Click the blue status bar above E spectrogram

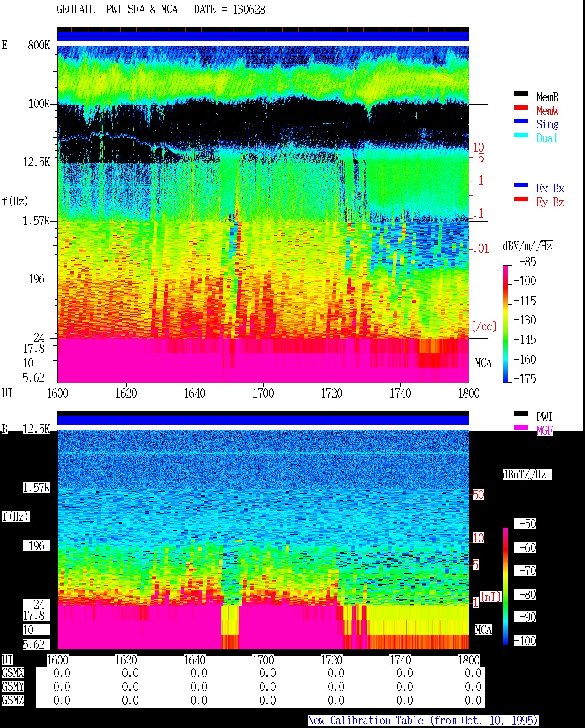pos(263,36)
